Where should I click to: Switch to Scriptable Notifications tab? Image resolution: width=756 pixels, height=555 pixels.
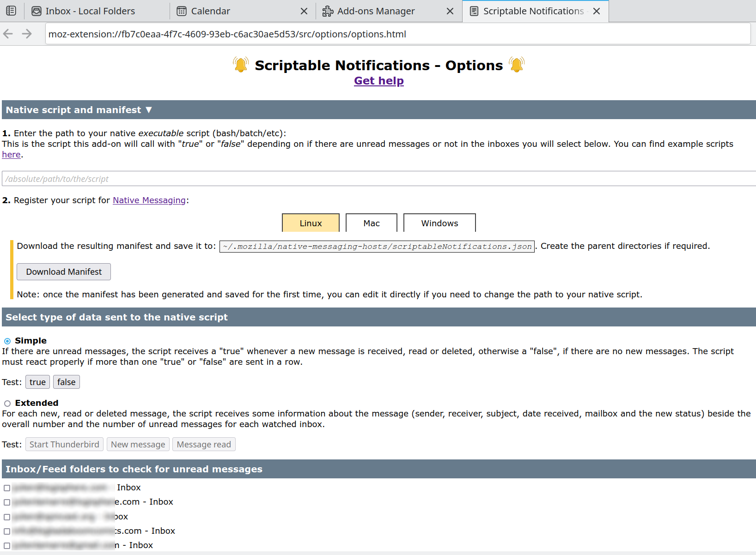[535, 11]
